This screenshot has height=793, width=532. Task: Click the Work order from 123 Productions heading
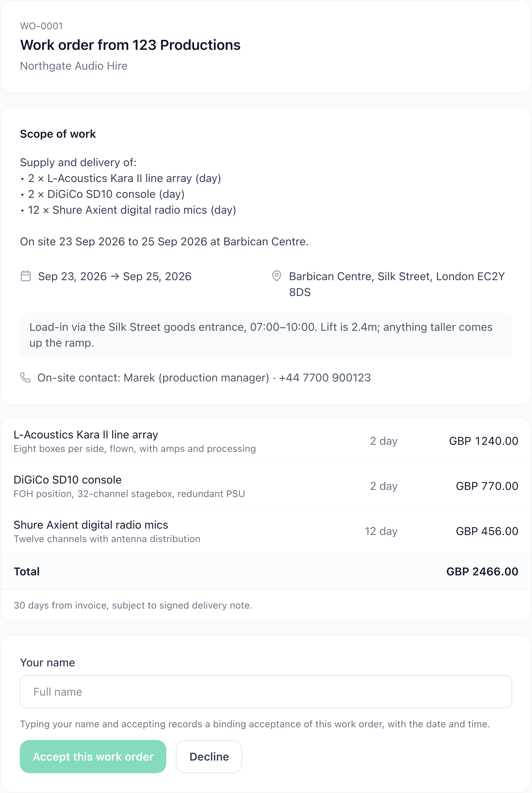pos(130,45)
